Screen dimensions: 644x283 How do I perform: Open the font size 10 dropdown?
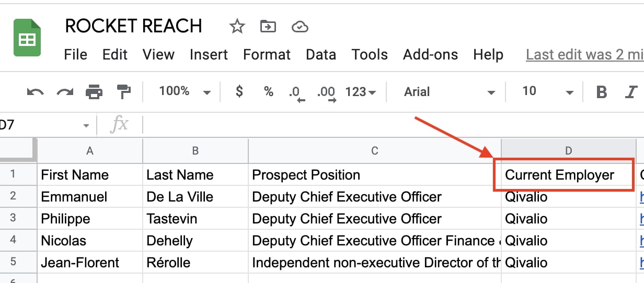pyautogui.click(x=548, y=92)
